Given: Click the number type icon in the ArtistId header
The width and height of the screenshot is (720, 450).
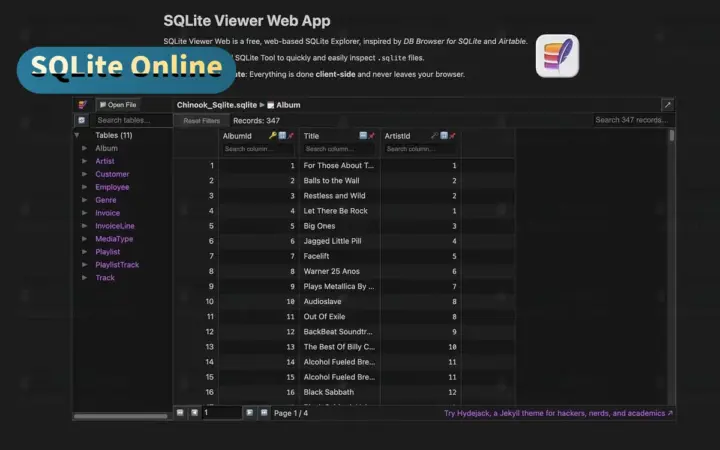Looking at the screenshot, I should click(444, 135).
